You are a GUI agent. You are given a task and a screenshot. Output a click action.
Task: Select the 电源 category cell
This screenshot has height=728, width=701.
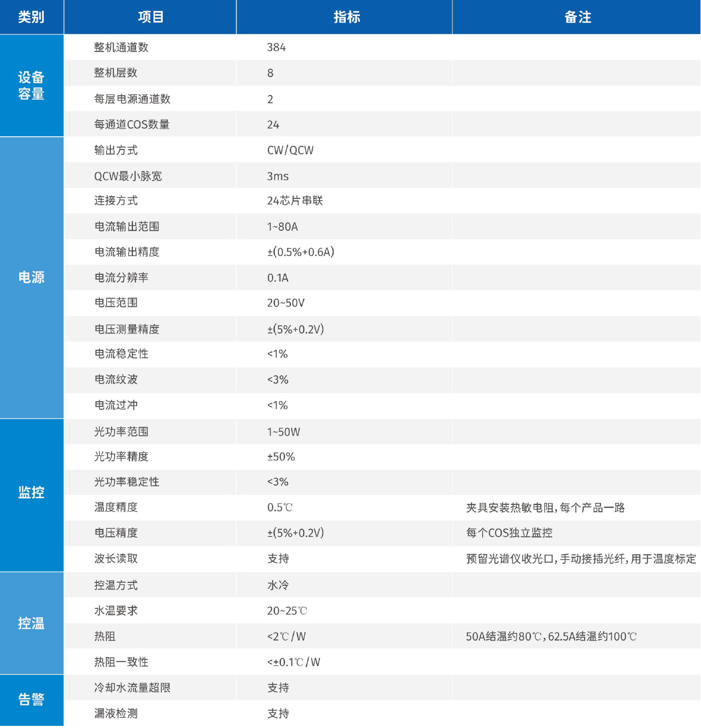coord(31,277)
